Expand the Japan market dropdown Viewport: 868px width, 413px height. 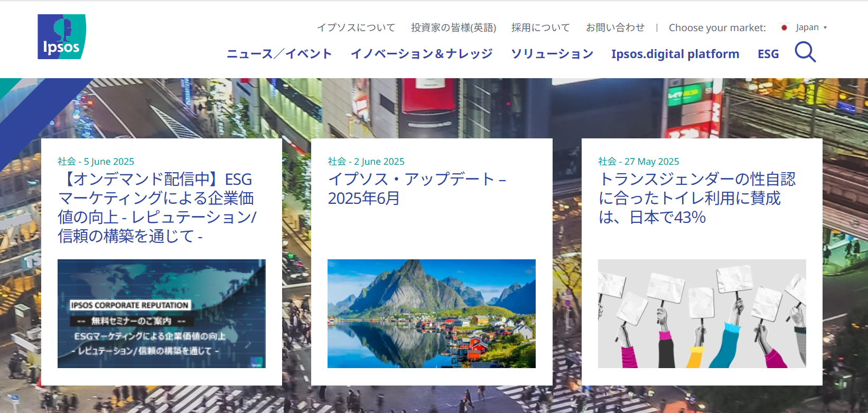coord(811,27)
